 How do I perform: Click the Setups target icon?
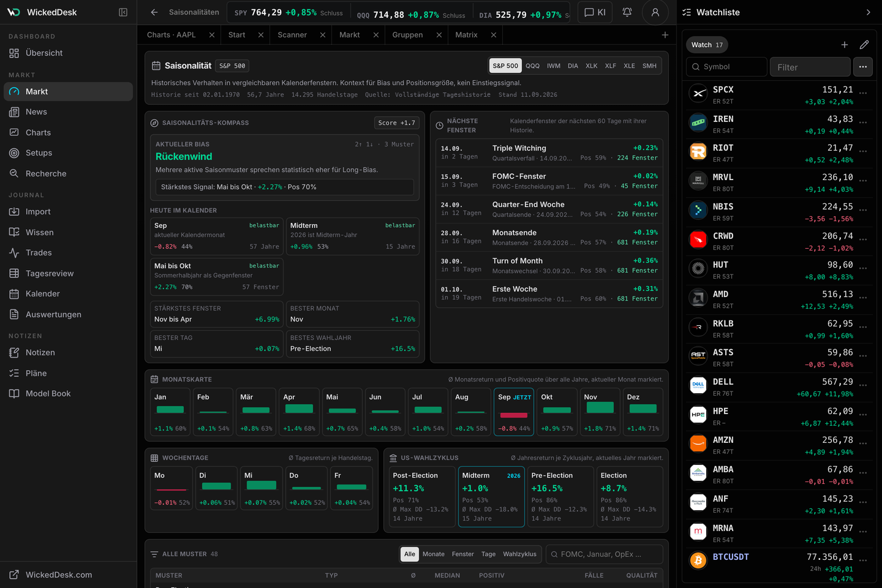14,153
